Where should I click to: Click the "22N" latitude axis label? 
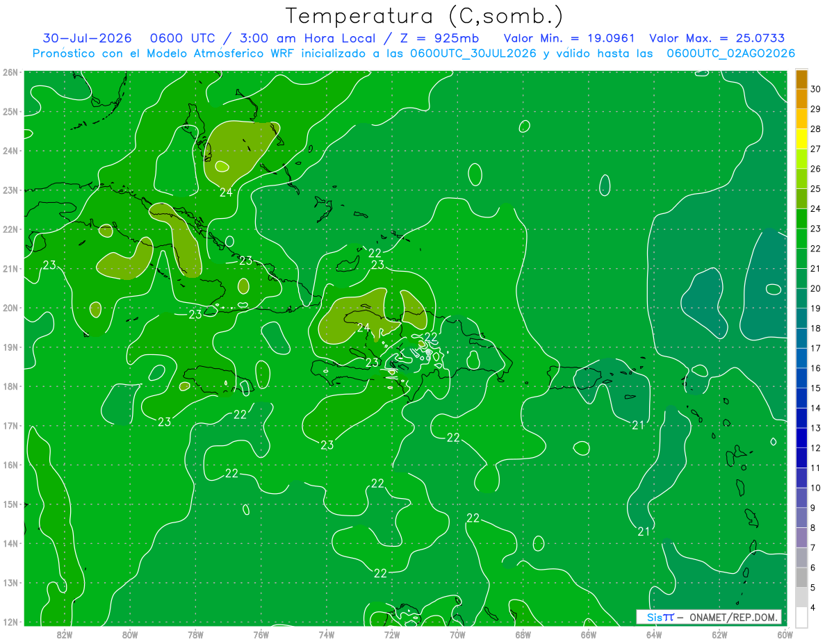pyautogui.click(x=10, y=229)
